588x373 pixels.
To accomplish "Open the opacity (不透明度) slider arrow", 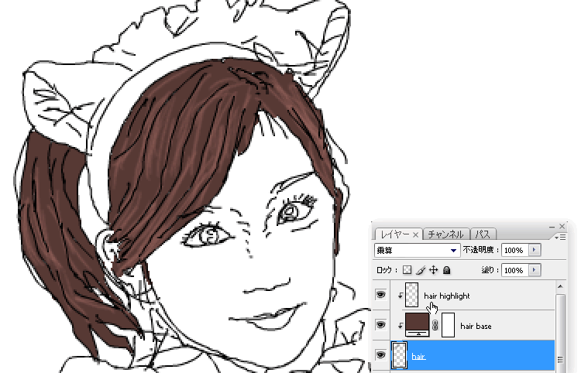I will pos(535,250).
